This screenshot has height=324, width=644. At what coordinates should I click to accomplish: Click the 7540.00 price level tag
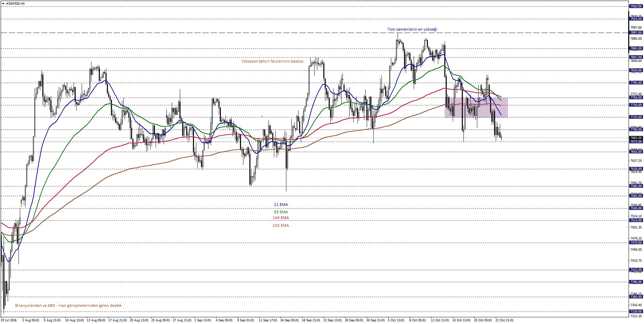(x=636, y=208)
